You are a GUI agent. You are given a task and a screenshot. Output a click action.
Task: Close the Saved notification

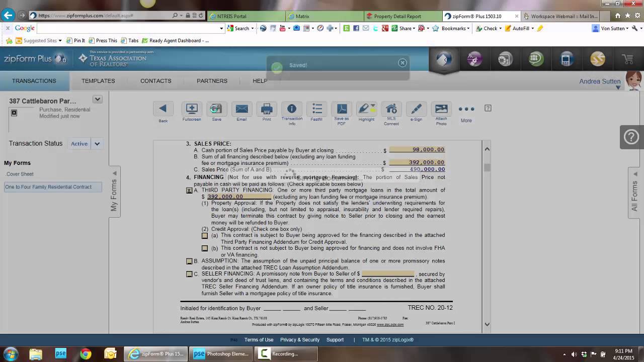(402, 63)
